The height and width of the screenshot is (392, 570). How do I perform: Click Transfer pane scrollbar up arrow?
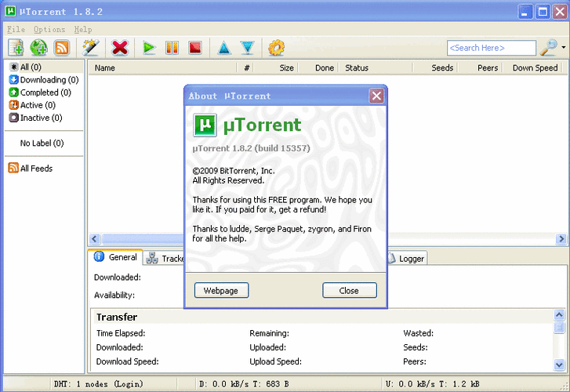[559, 314]
